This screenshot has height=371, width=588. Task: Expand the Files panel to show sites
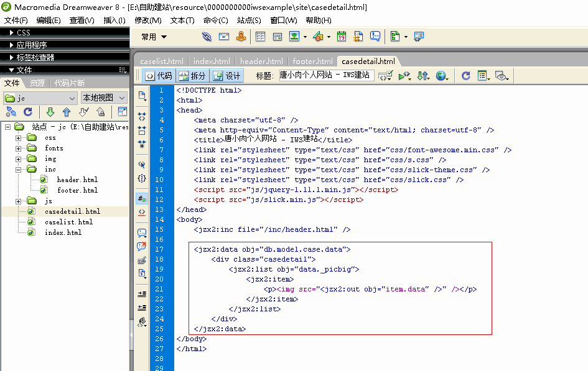[122, 112]
